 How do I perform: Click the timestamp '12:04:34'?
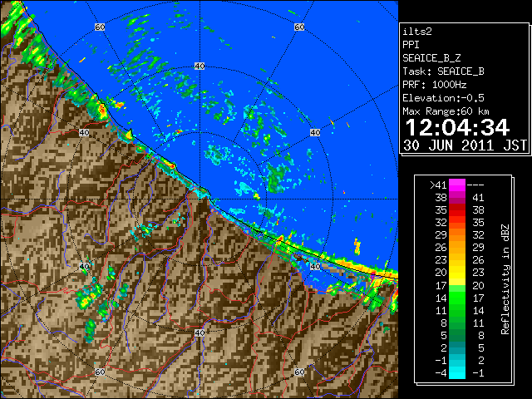457,127
